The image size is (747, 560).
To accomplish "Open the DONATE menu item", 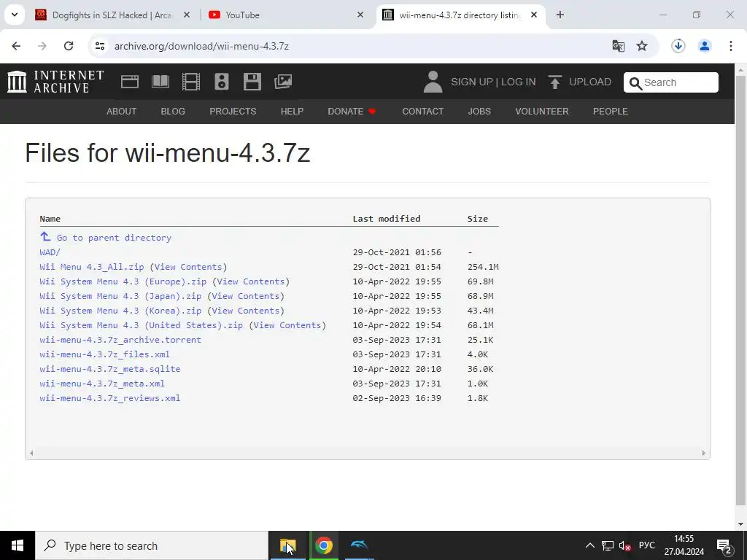I will pos(352,112).
